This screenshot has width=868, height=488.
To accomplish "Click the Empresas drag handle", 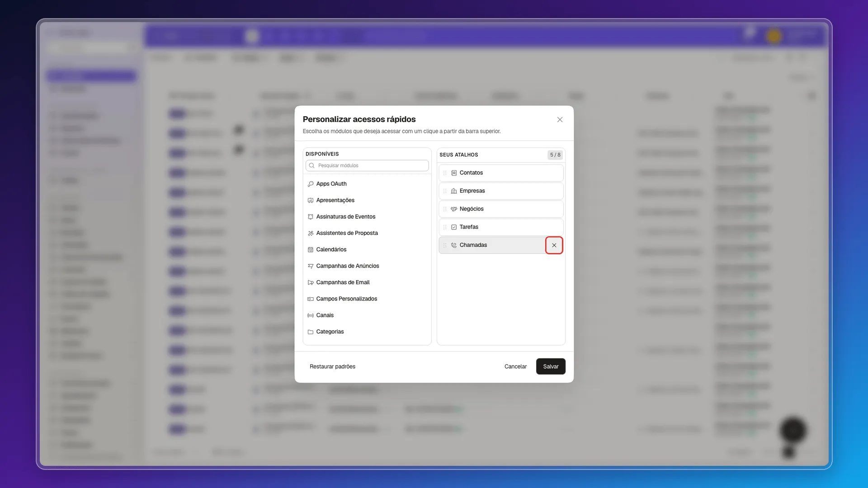I will tap(445, 191).
